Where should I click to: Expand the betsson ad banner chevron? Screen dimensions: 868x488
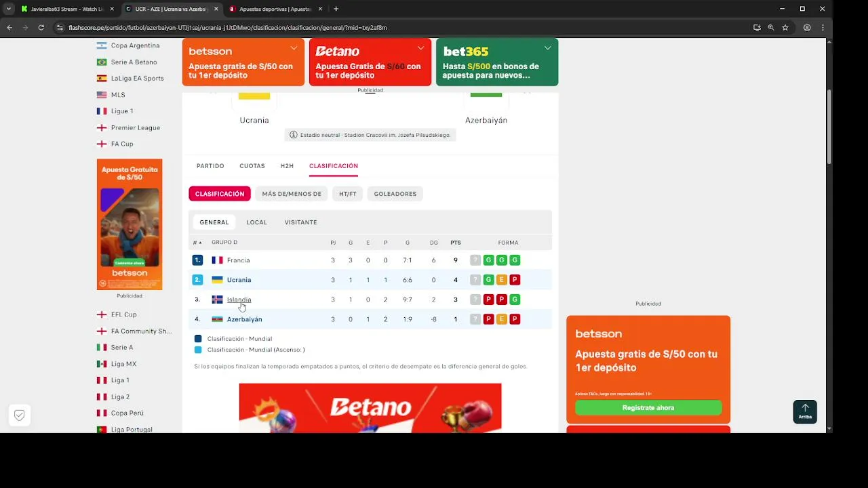[294, 48]
